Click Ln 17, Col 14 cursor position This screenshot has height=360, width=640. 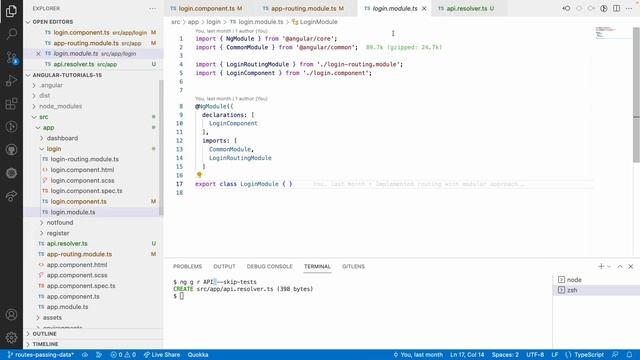[467, 355]
